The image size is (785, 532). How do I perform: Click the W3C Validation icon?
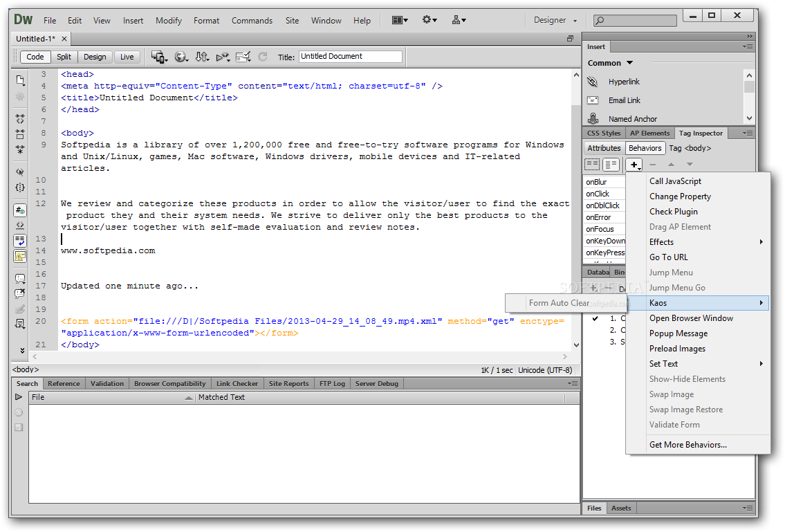tap(223, 57)
